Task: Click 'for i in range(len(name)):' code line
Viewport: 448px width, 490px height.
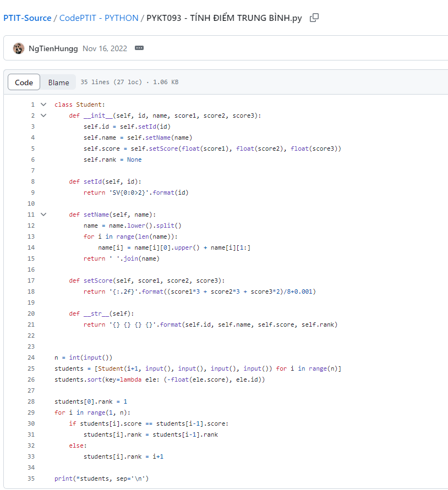Action: click(130, 236)
